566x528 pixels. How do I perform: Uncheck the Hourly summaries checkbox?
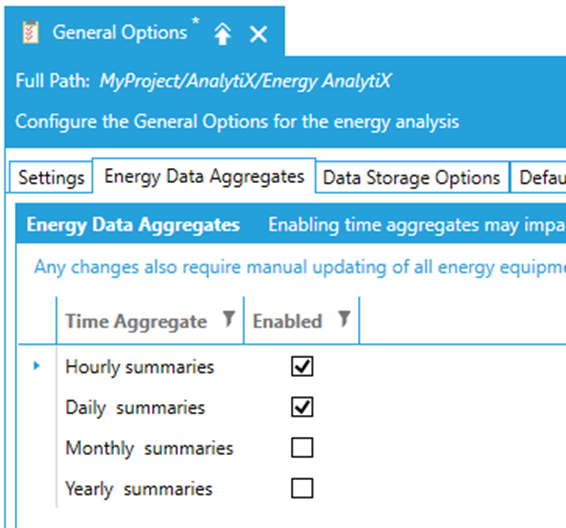click(302, 366)
